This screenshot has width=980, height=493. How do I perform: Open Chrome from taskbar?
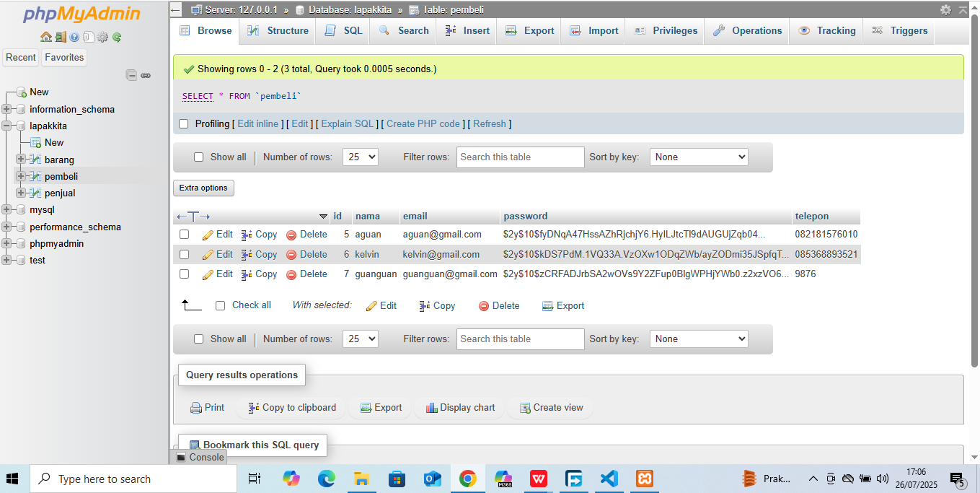(467, 479)
